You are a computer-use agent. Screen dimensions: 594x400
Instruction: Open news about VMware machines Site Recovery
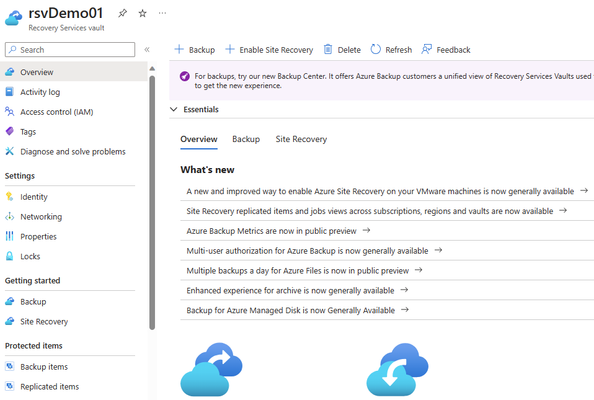point(380,191)
